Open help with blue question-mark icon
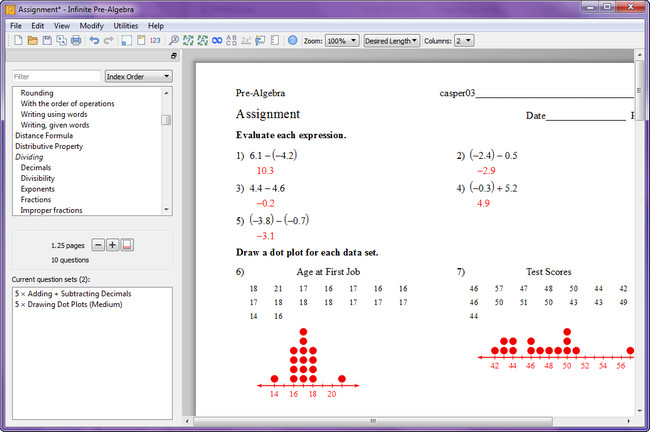650x432 pixels. pos(293,40)
